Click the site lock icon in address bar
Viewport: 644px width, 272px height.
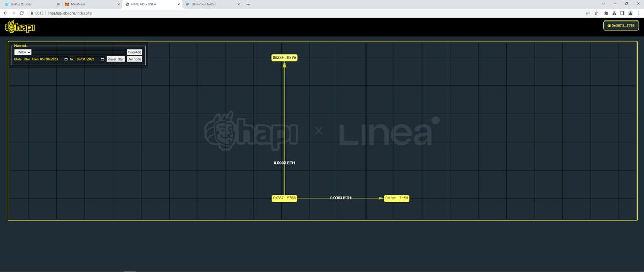[x=31, y=13]
